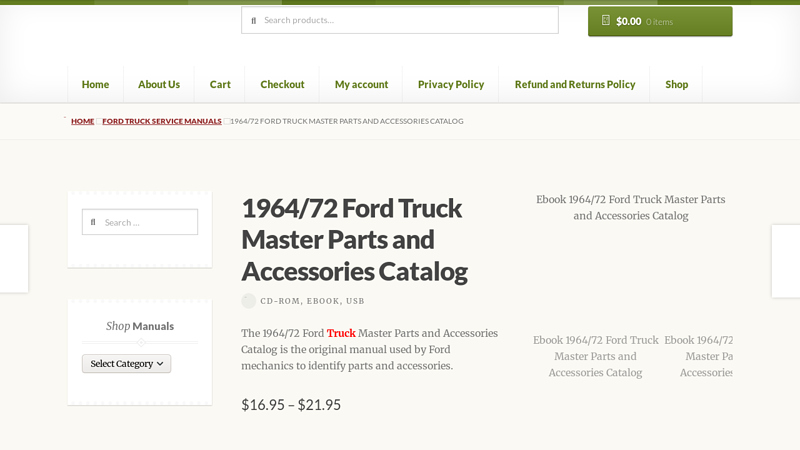Click the sidebar search magnifier icon
Image resolution: width=800 pixels, height=450 pixels.
pos(93,222)
